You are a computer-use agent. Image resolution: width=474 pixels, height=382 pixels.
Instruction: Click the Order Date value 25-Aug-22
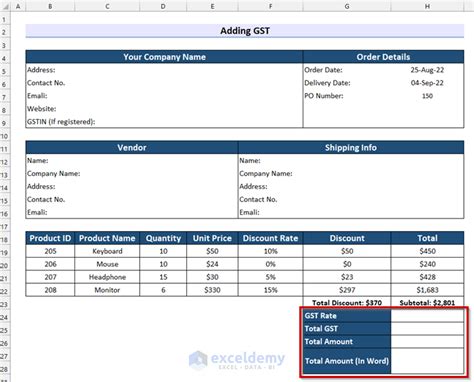[427, 70]
